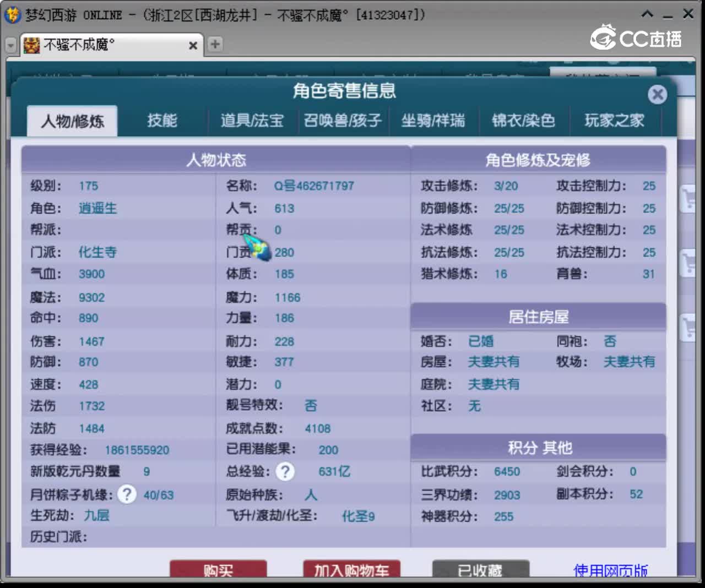Click the 角色修炼及宠修 section header
This screenshot has width=705, height=588.
tap(538, 160)
